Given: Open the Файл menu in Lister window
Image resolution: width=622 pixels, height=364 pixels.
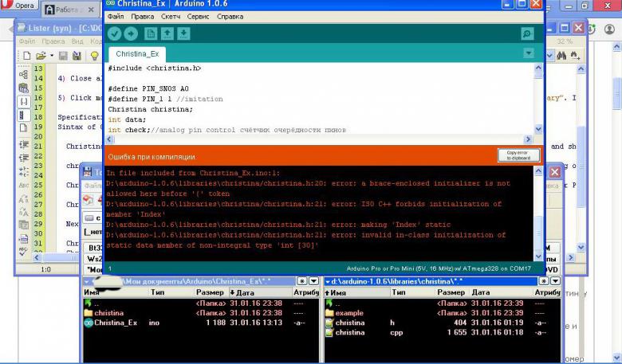Looking at the screenshot, I should (26, 41).
